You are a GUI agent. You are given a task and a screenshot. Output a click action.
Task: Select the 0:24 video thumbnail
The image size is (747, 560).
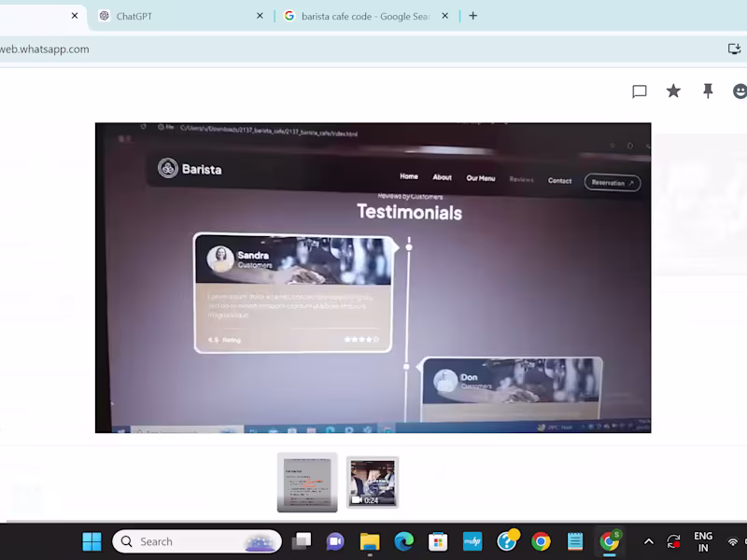pyautogui.click(x=372, y=483)
